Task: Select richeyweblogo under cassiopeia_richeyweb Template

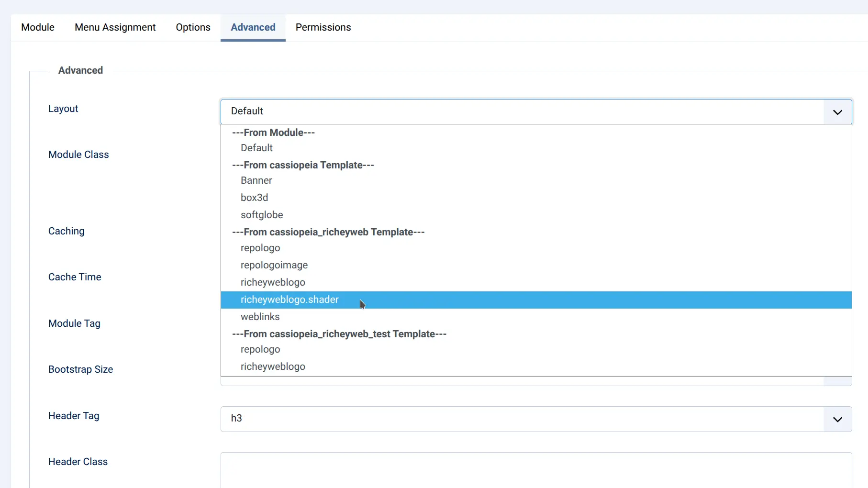Action: coord(273,282)
